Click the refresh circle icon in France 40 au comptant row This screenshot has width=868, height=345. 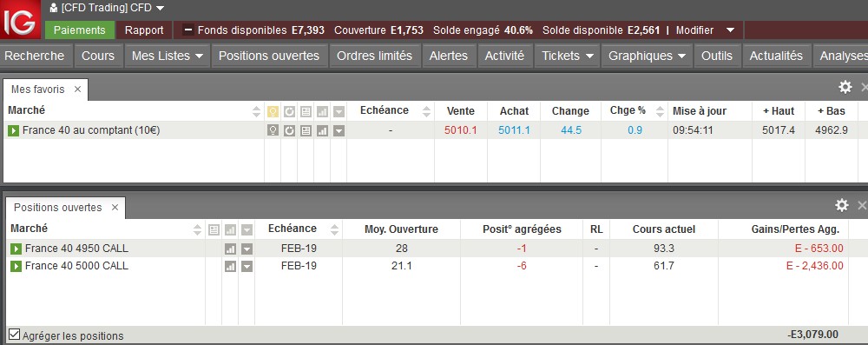290,131
